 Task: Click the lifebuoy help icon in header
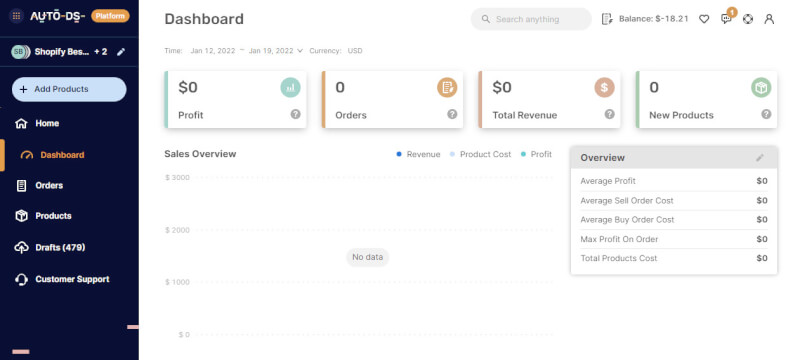(x=748, y=19)
